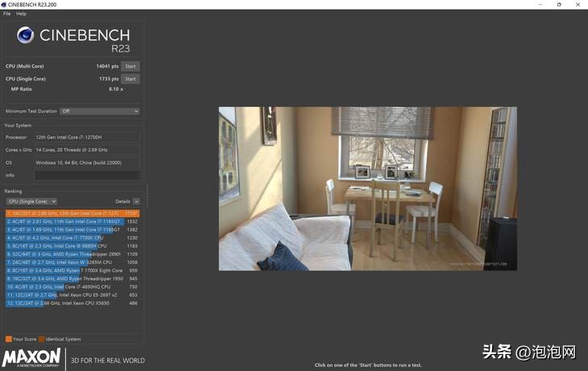Click the panel splitter handle beside Ranking
588x371 pixels.
click(x=147, y=196)
